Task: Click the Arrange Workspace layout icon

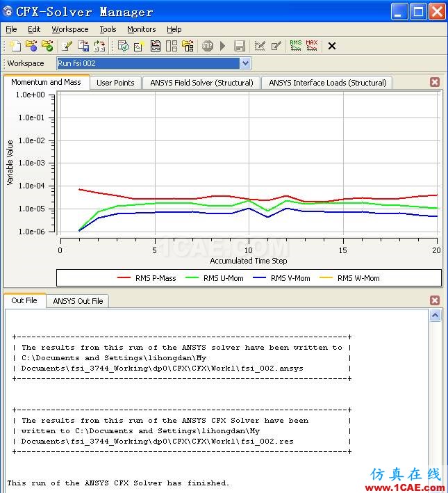Action: [156, 46]
